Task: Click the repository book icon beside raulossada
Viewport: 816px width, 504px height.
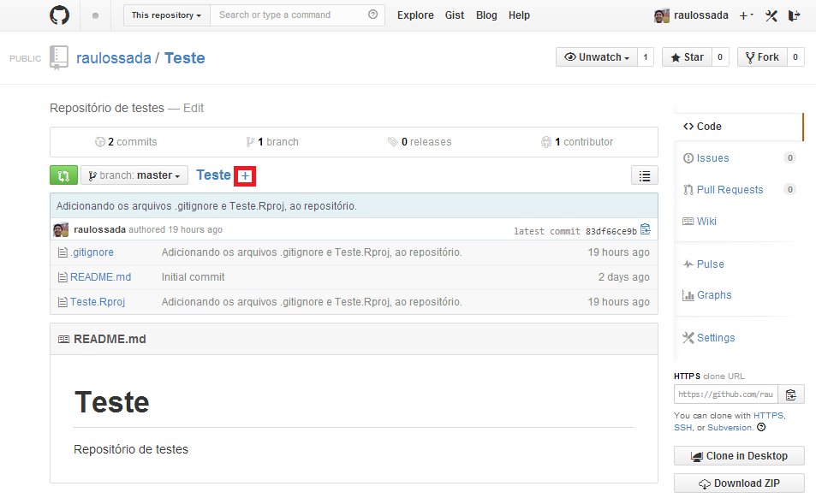Action: 59,57
